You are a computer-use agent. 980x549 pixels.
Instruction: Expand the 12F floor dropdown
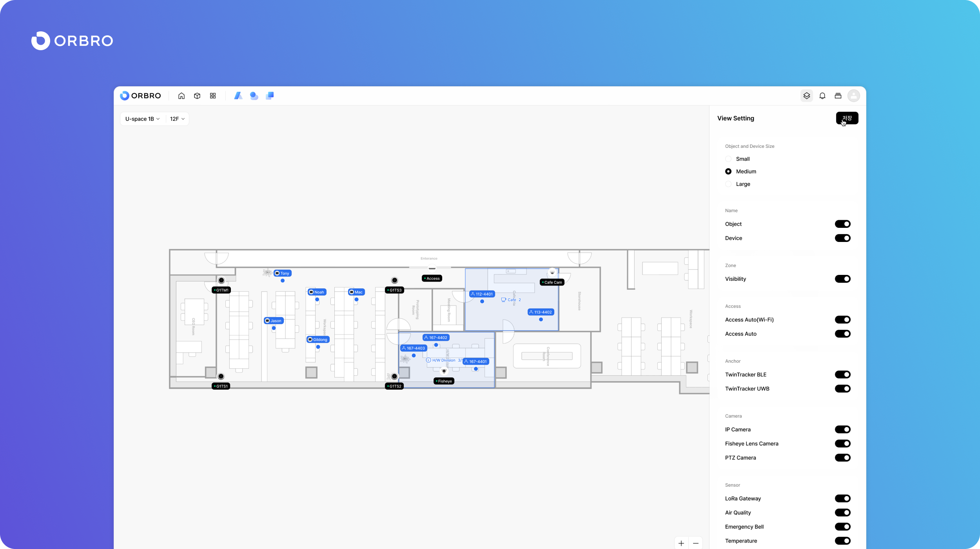[x=177, y=119]
